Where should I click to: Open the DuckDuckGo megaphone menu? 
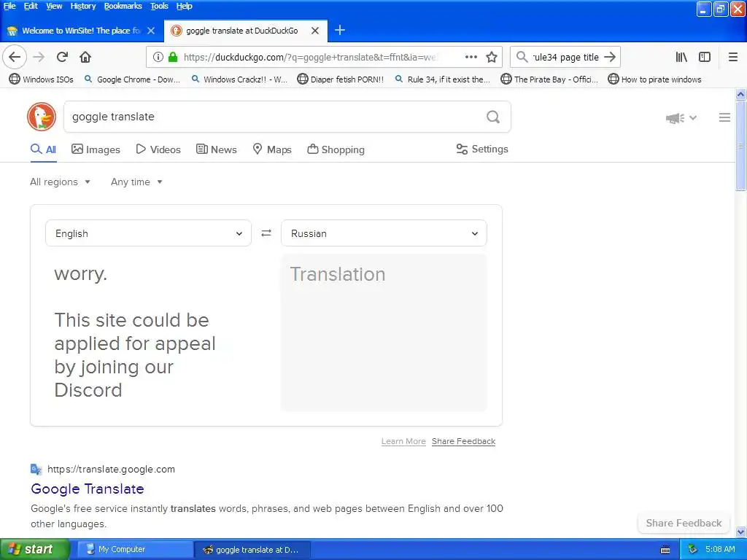tap(681, 117)
